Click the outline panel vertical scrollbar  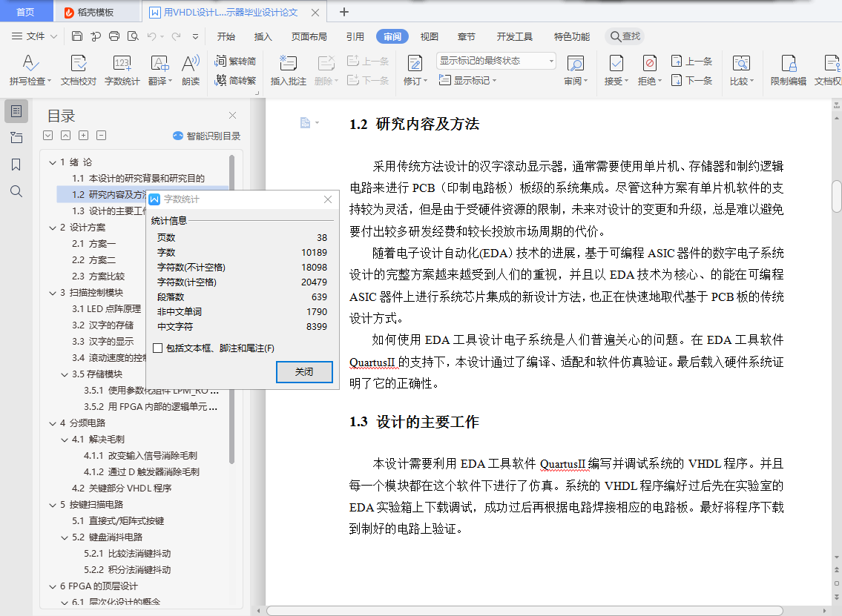coord(231,308)
